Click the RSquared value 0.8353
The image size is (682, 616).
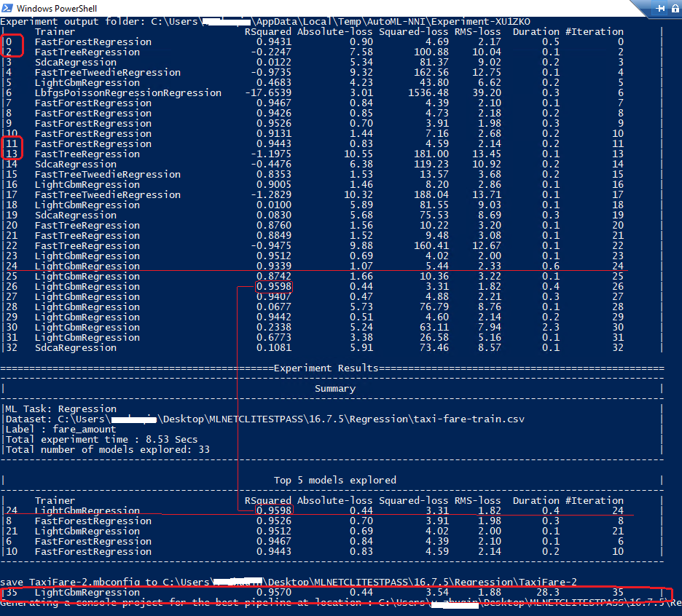(x=273, y=174)
